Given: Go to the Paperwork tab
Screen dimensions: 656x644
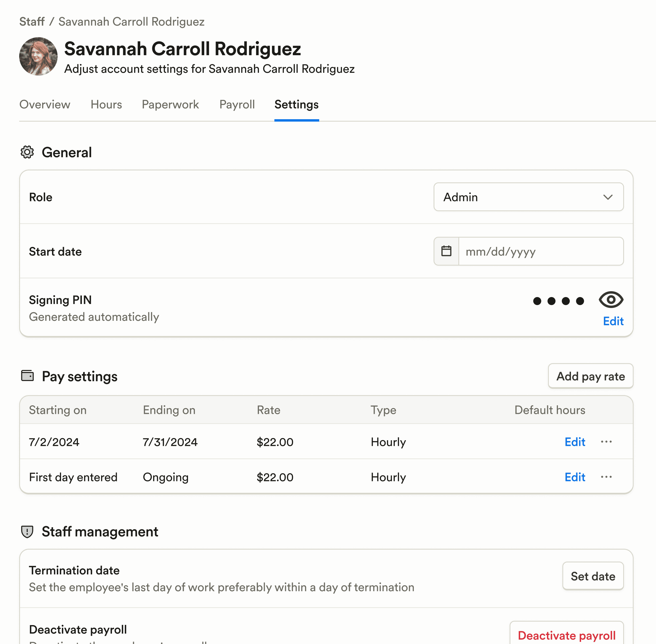Looking at the screenshot, I should click(x=170, y=105).
